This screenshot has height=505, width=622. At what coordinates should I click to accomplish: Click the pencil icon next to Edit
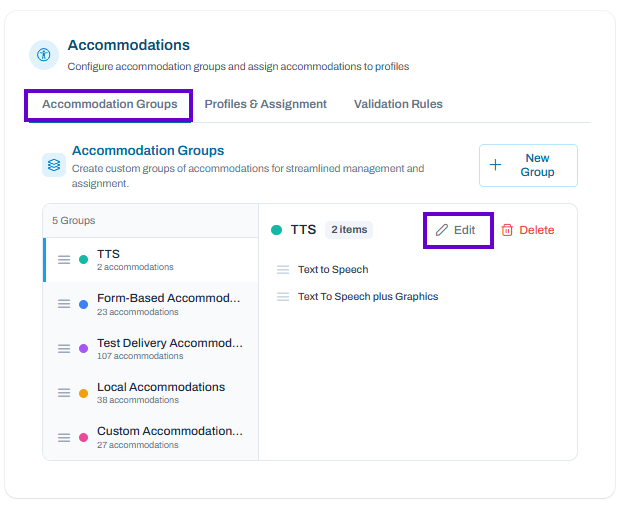click(x=442, y=230)
